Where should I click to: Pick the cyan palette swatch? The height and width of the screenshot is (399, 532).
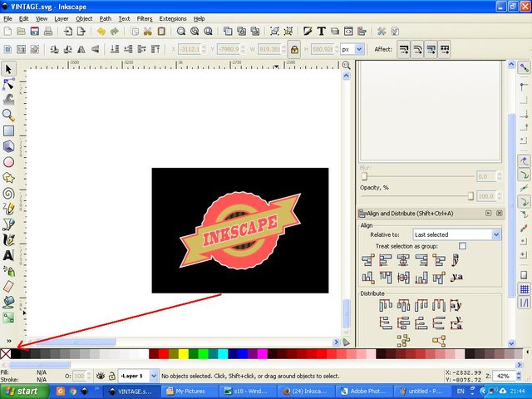pos(223,354)
